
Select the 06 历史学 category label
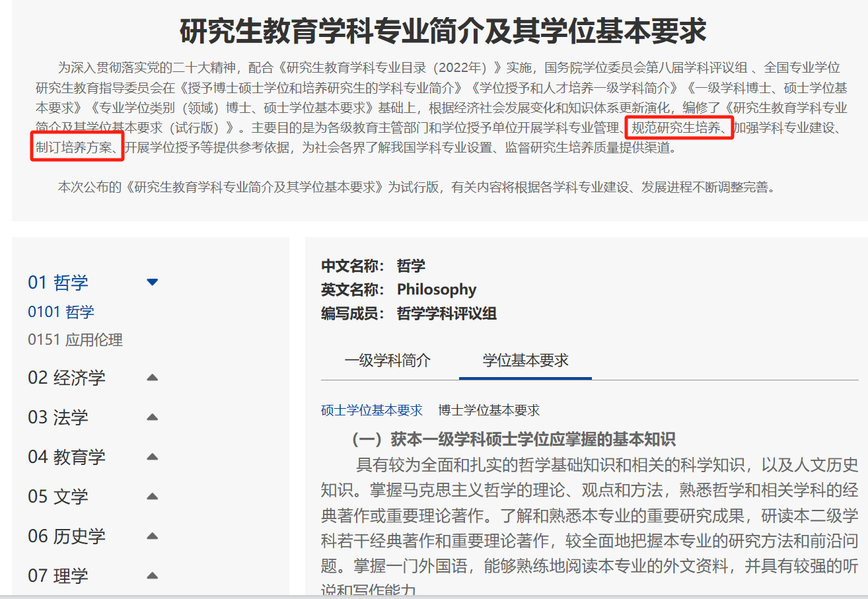[67, 536]
